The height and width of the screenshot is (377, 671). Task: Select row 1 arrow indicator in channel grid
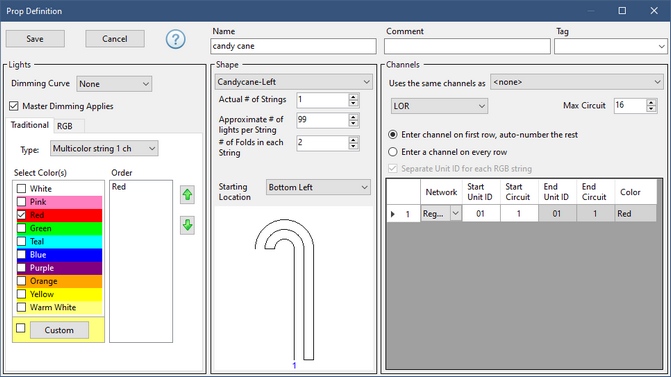point(393,214)
